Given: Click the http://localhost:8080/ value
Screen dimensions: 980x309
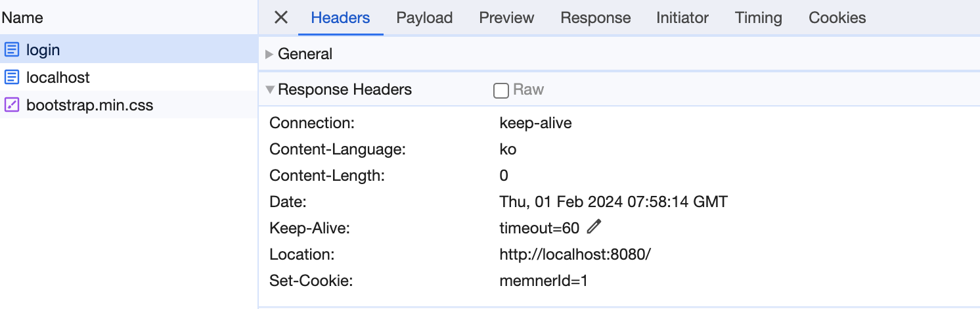Looking at the screenshot, I should (575, 254).
